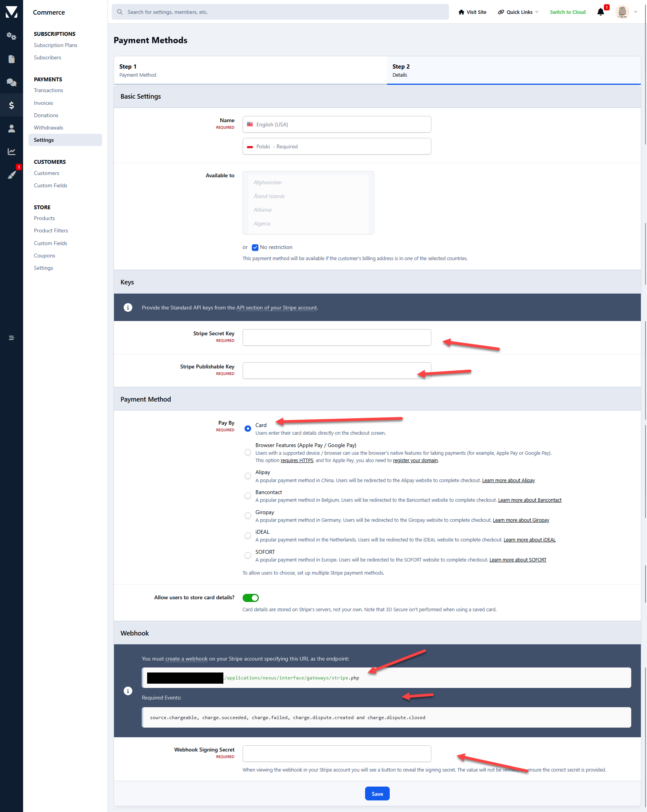Open the System gears sidebar icon
647x812 pixels.
(x=12, y=36)
